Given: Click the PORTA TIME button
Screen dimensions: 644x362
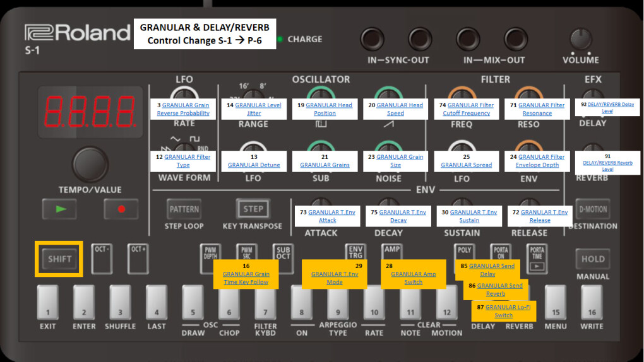Looking at the screenshot, I should pyautogui.click(x=537, y=259).
